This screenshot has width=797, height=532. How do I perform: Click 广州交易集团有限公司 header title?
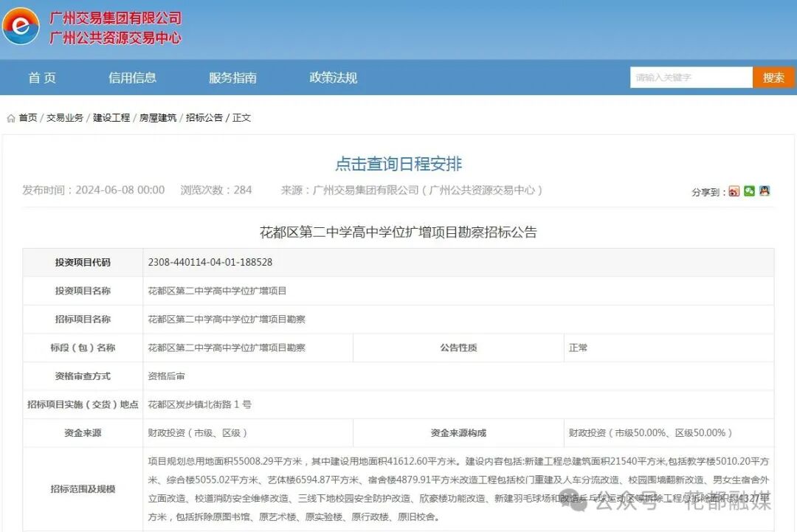pyautogui.click(x=115, y=18)
